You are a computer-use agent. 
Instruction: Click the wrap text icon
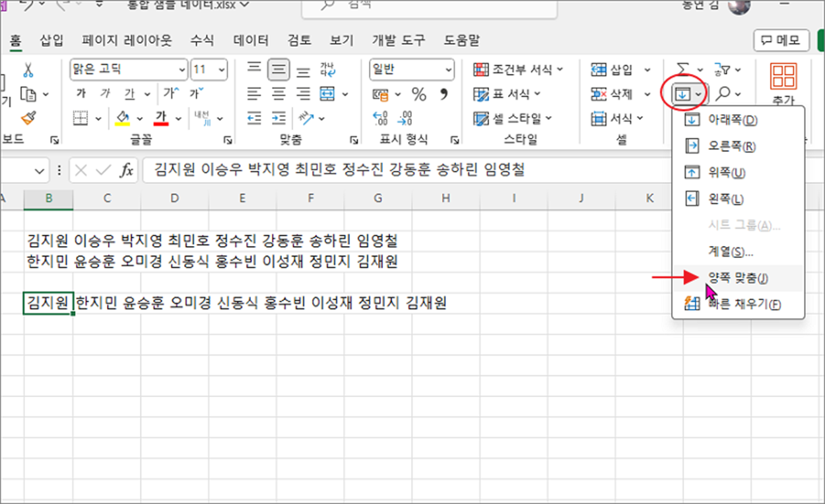click(x=328, y=70)
